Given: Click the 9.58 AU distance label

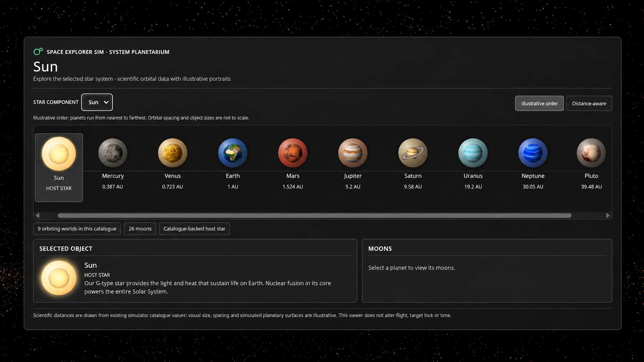Looking at the screenshot, I should coord(413,187).
